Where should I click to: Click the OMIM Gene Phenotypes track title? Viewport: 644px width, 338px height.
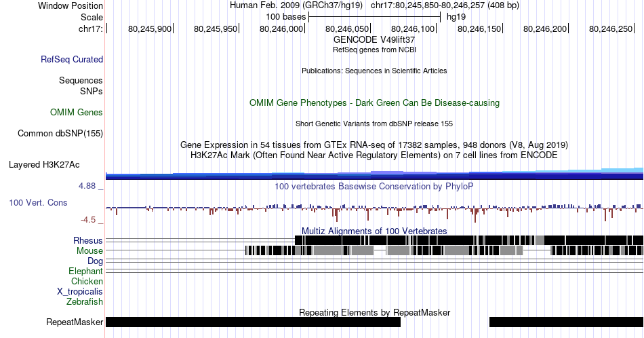(374, 102)
